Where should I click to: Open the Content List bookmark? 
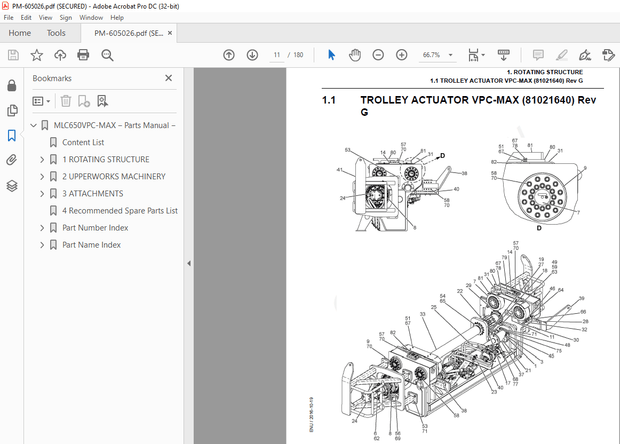coord(83,142)
